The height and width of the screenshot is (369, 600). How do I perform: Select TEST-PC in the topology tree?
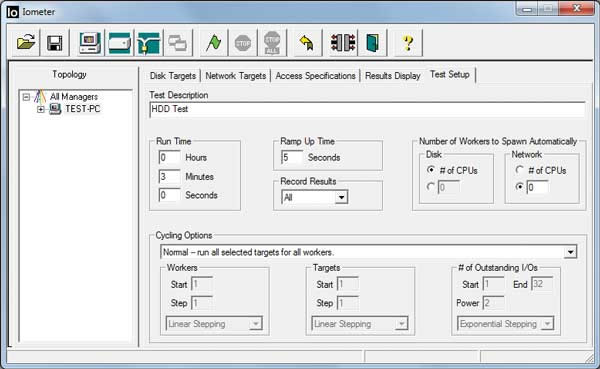pos(83,109)
